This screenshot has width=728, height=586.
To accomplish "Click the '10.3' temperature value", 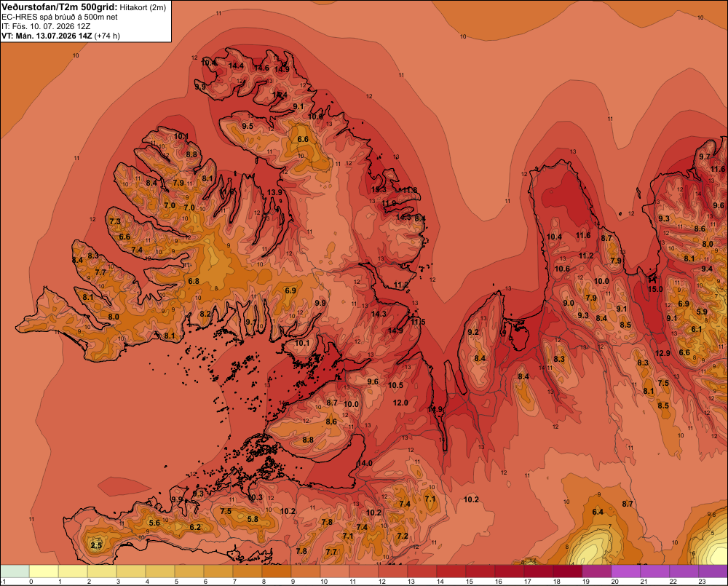I will click(x=256, y=497).
